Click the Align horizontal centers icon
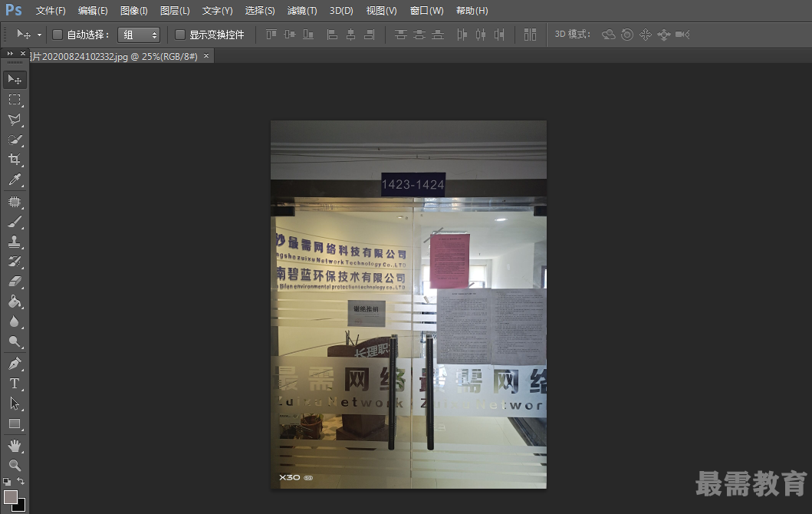The height and width of the screenshot is (514, 812). pyautogui.click(x=350, y=35)
